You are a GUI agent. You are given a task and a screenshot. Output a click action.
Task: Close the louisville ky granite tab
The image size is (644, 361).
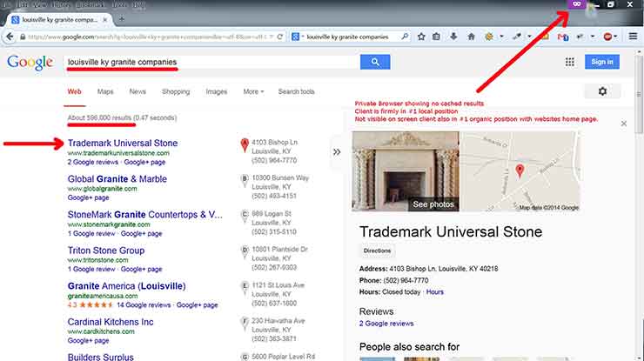(105, 19)
